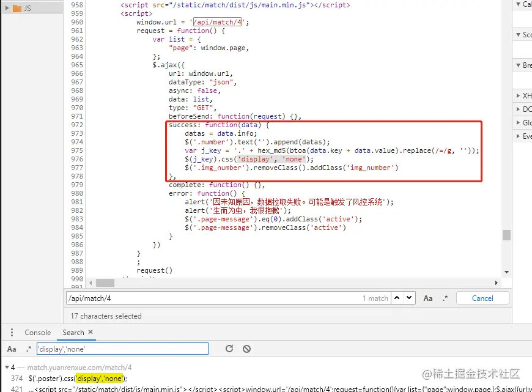Set breakpoint on line number 972
Image resolution: width=532 pixels, height=392 pixels.
[77, 125]
